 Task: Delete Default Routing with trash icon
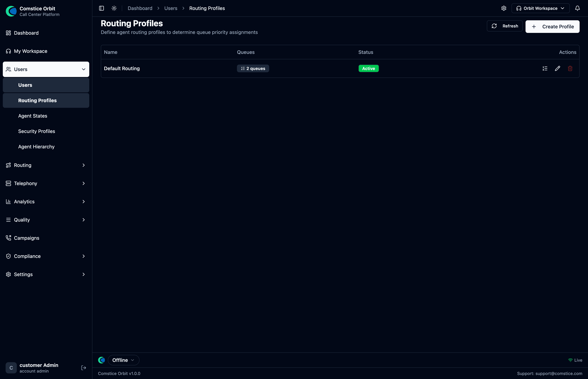point(570,68)
